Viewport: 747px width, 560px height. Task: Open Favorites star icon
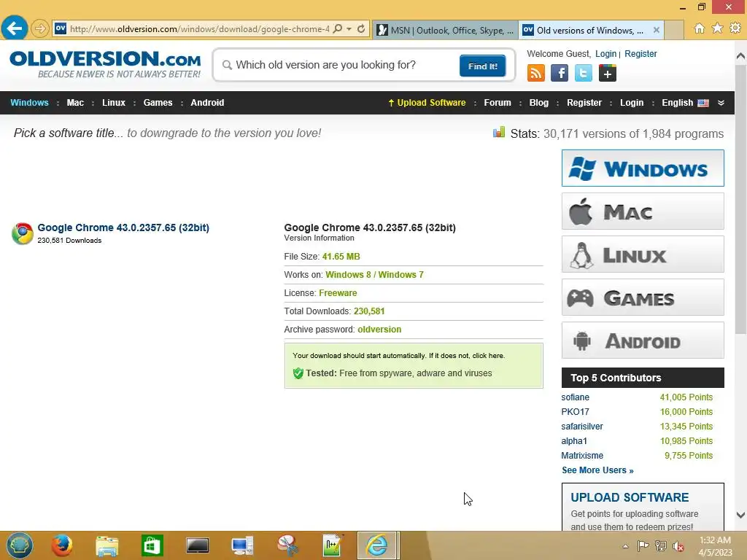point(717,28)
